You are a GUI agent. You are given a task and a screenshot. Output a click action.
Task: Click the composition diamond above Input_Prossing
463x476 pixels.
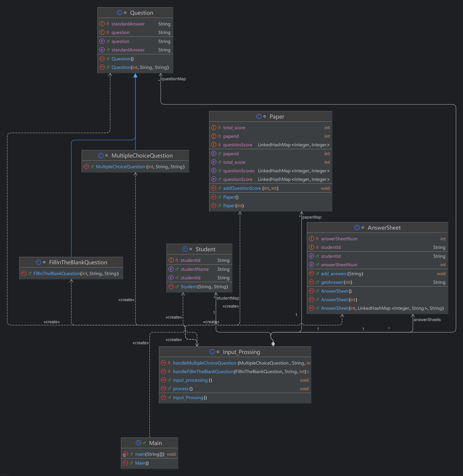click(273, 344)
